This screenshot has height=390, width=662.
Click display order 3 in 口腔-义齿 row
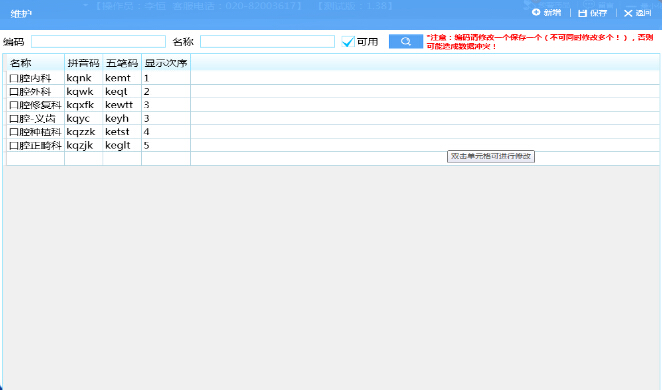tap(166, 119)
